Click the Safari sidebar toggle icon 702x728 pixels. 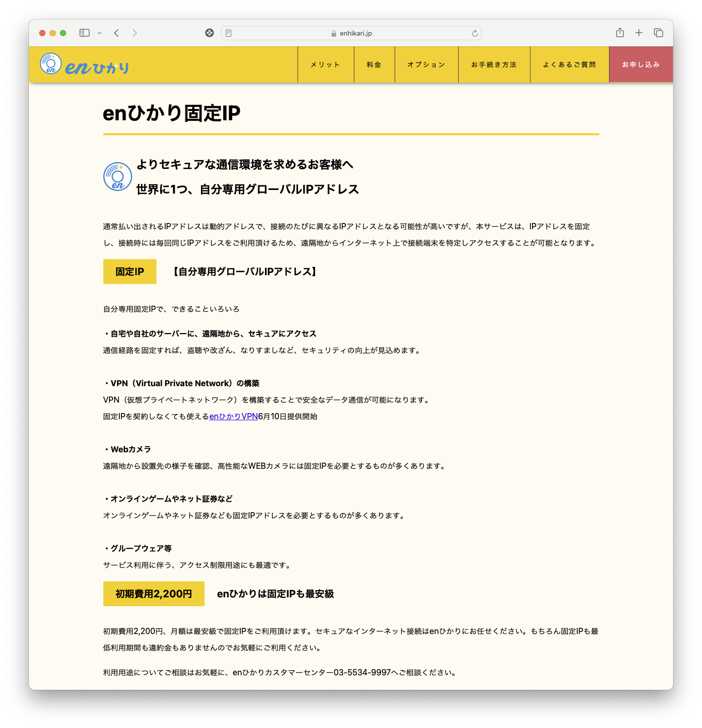coord(84,33)
